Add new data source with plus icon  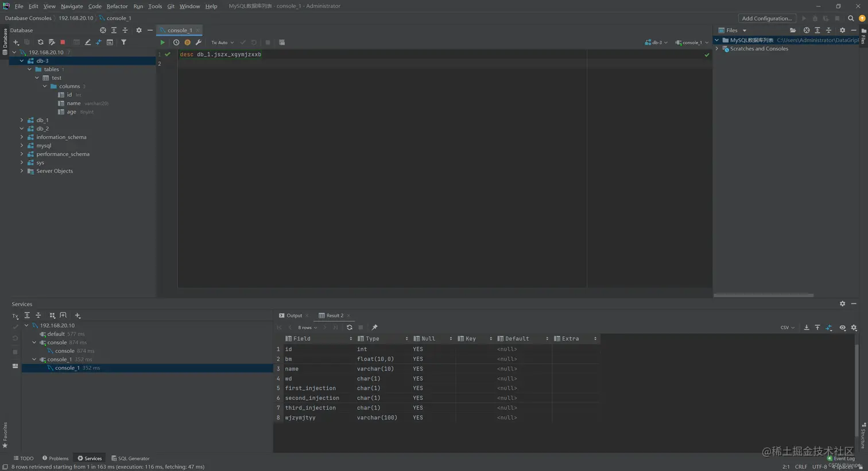(x=16, y=42)
